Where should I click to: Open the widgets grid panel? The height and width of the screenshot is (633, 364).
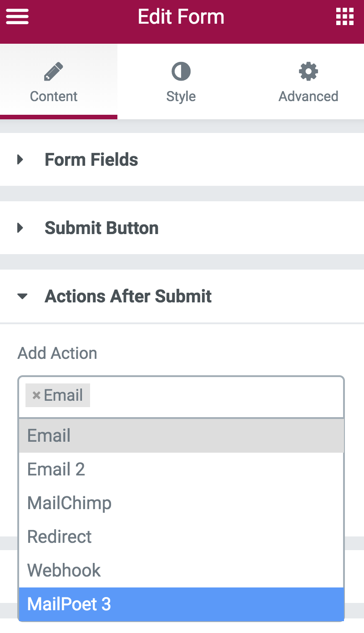click(345, 17)
